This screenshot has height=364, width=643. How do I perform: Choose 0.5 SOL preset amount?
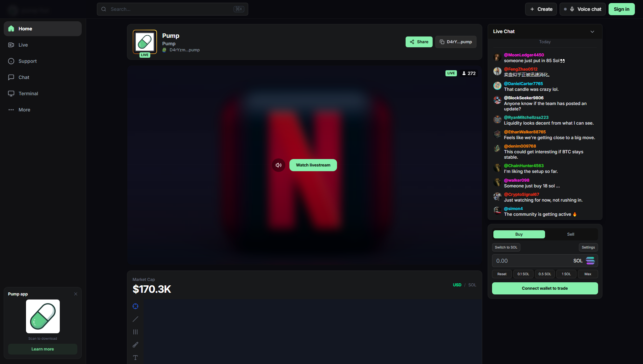pyautogui.click(x=545, y=274)
